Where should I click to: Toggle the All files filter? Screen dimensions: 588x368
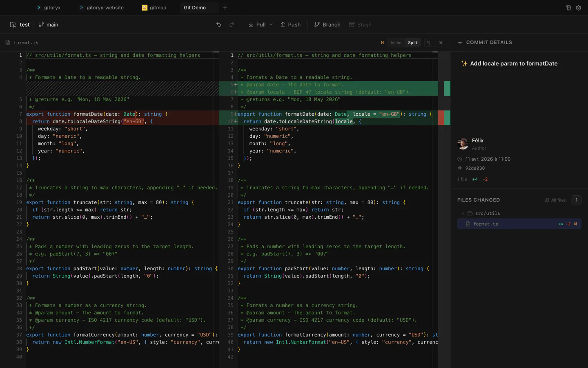556,200
